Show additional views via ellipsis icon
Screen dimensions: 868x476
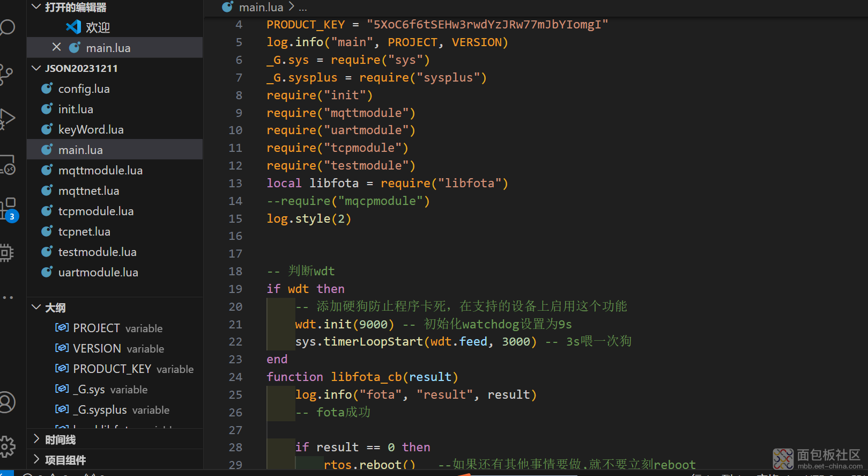(8, 297)
